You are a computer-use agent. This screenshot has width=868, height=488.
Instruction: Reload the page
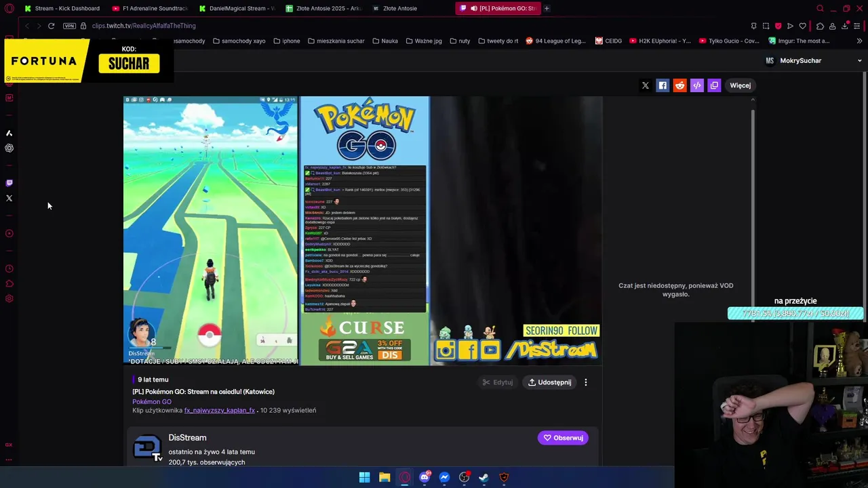click(51, 26)
